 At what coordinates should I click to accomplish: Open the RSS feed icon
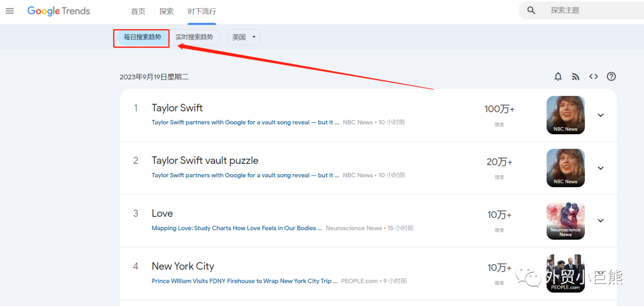(x=575, y=76)
